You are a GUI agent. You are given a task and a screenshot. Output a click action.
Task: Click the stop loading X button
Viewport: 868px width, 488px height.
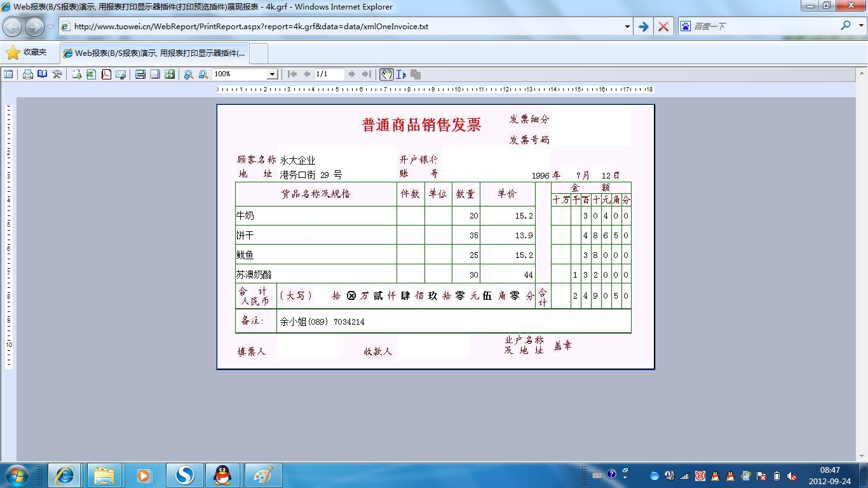coord(663,27)
